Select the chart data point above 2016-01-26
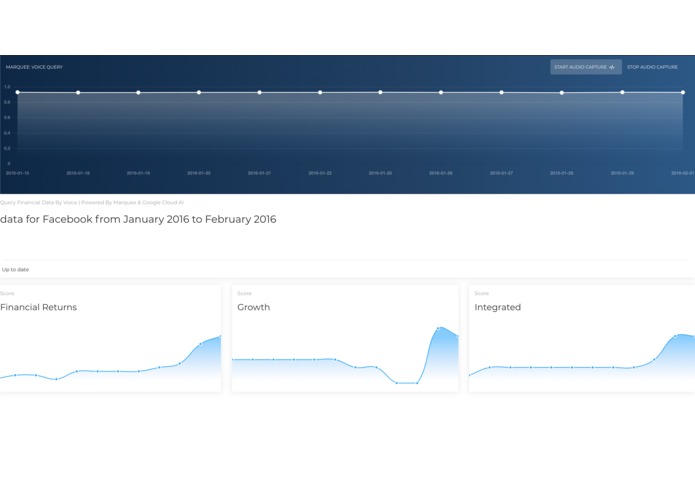 (441, 93)
